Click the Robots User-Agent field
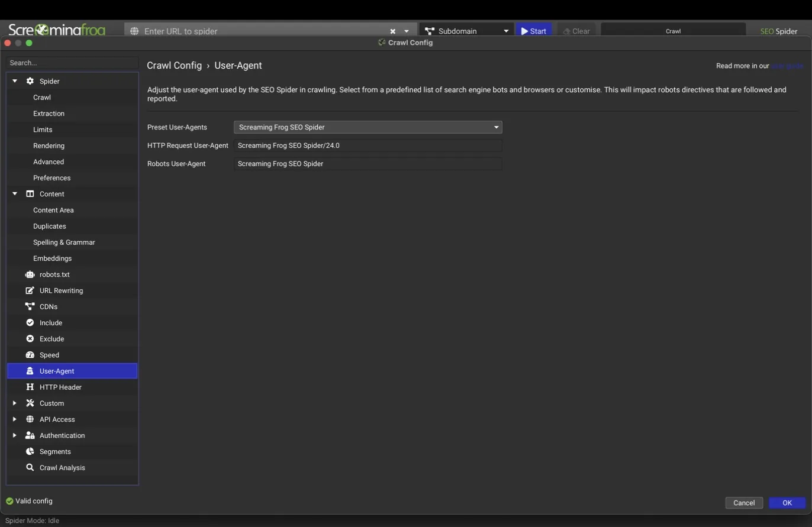Screen dimensions: 812x527 point(368,164)
